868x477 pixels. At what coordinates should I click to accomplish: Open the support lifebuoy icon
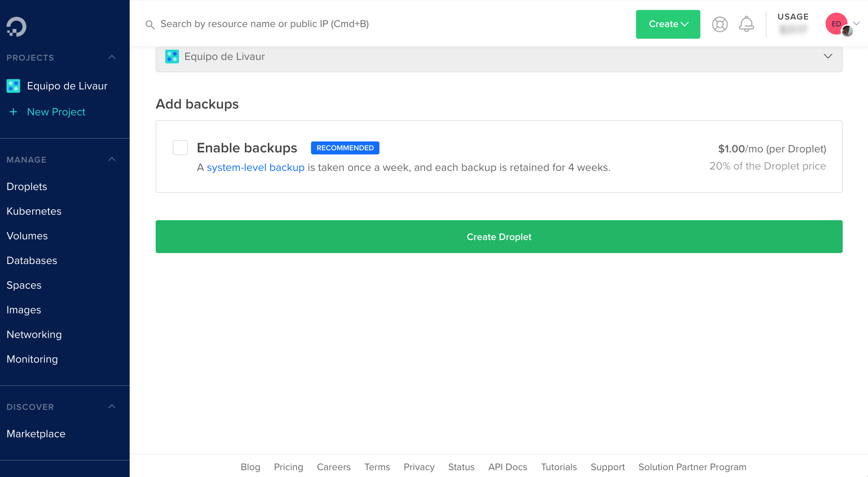point(720,24)
